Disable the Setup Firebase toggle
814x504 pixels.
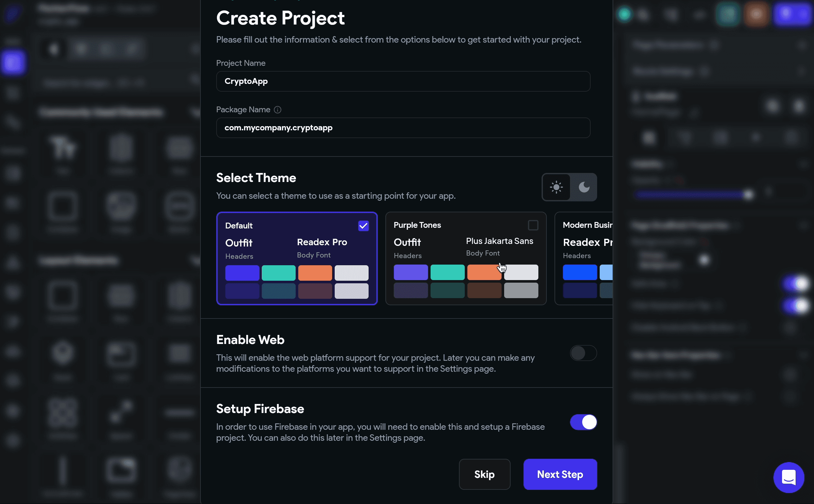(583, 422)
